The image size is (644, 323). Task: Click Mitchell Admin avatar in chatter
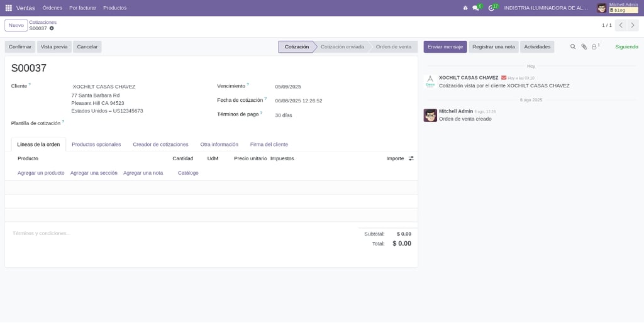pyautogui.click(x=430, y=116)
